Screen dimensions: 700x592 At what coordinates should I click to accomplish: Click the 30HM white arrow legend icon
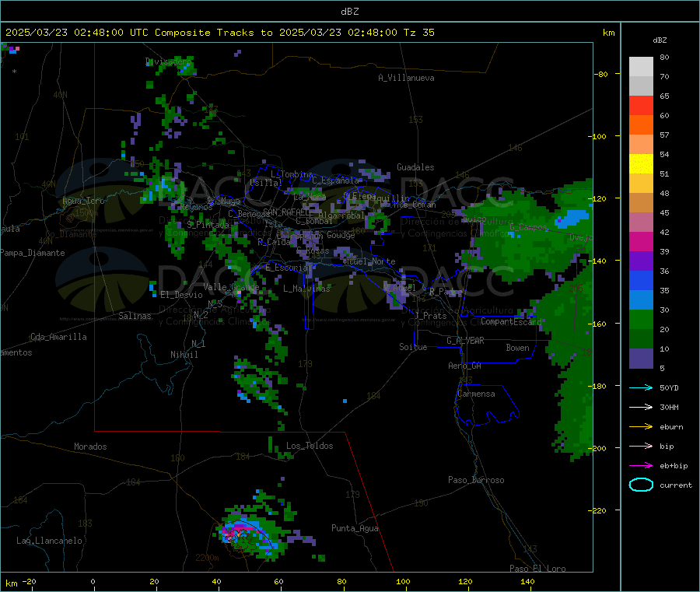click(x=641, y=407)
